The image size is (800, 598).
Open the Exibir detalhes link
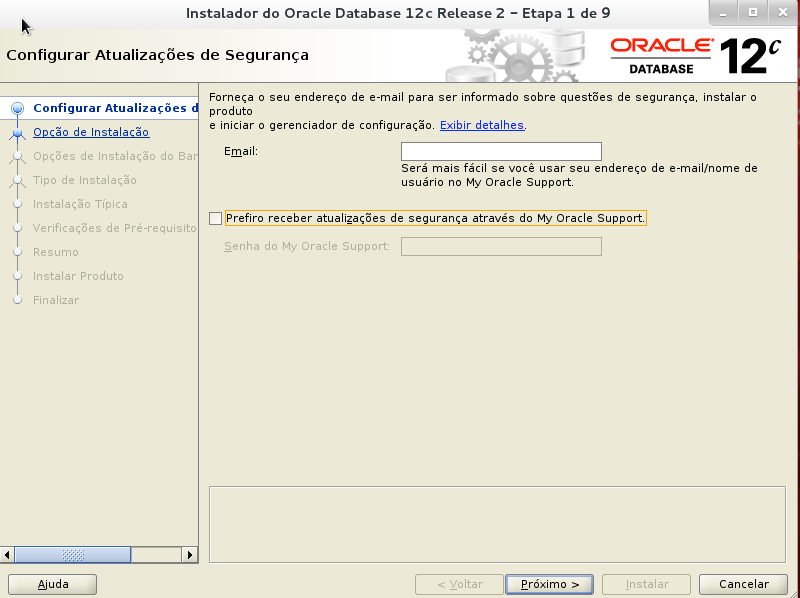[x=482, y=125]
